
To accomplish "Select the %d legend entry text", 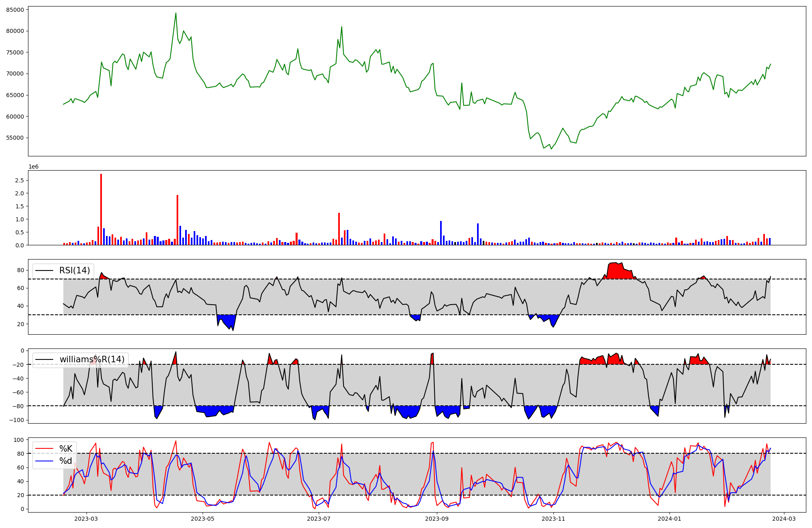I will (66, 461).
